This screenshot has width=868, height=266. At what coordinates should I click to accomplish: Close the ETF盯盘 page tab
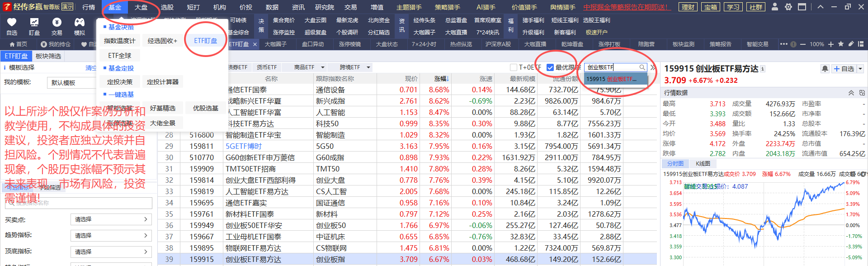tap(255, 44)
